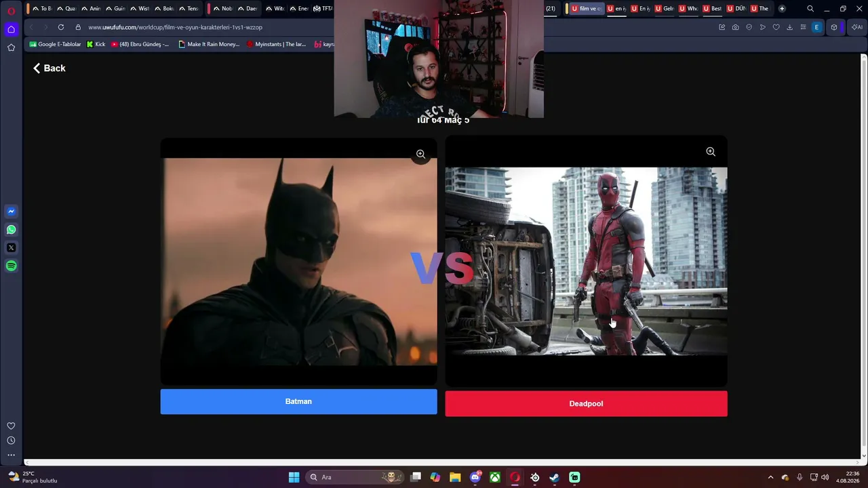Open Opera bookmarks star in sidebar

(x=11, y=47)
